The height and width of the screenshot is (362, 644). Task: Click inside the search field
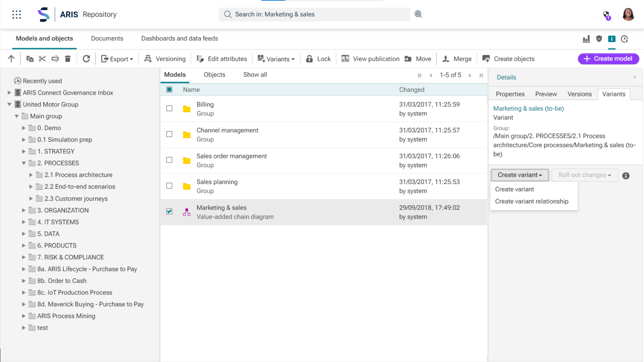pyautogui.click(x=314, y=14)
